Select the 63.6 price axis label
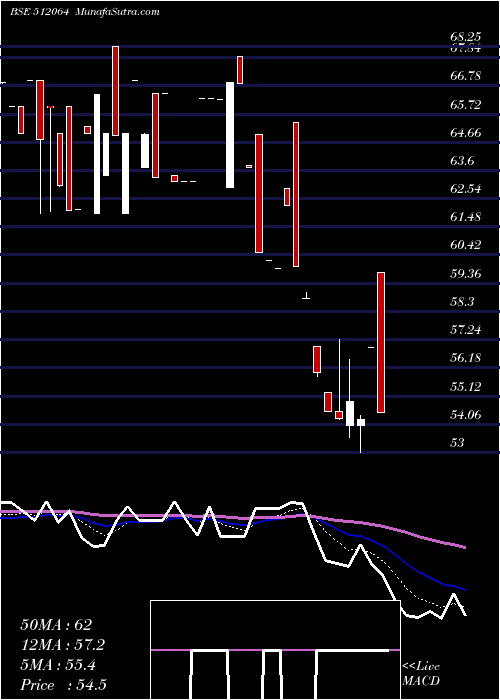The image size is (500, 700). (462, 161)
